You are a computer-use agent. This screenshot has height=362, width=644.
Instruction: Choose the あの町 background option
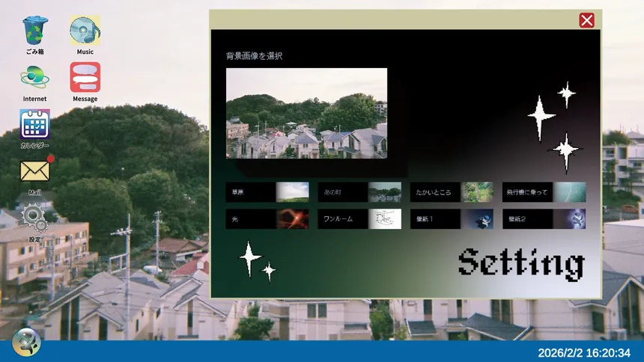[359, 192]
